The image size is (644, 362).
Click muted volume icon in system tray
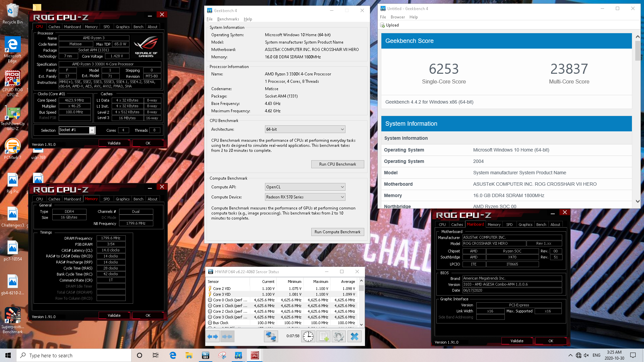click(x=586, y=355)
